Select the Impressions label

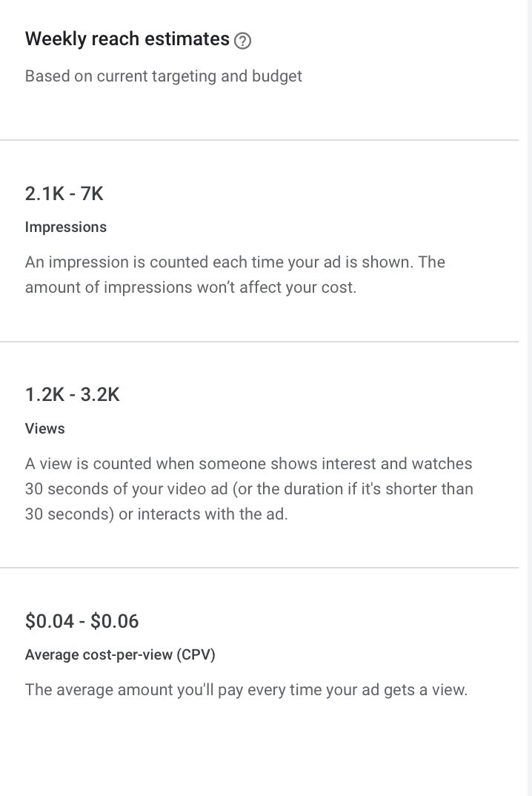click(66, 228)
